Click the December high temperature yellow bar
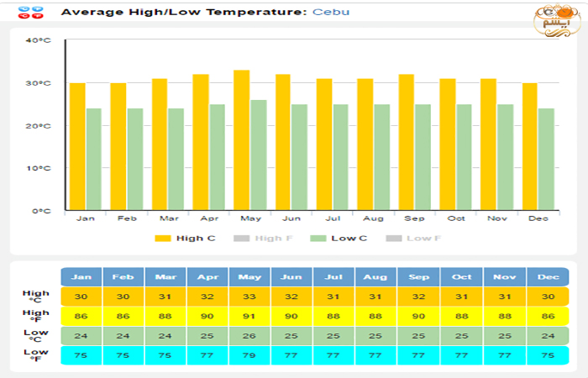The width and height of the screenshot is (588, 378). 529,147
